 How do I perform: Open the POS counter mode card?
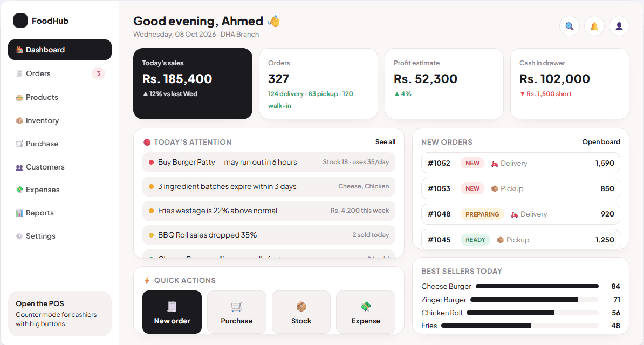click(x=59, y=314)
